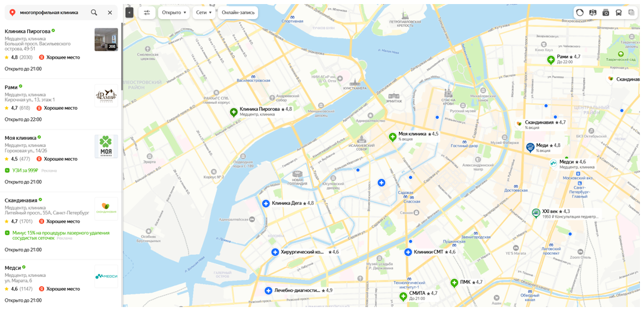
Task: Click the search magnifier icon
Action: (x=94, y=13)
